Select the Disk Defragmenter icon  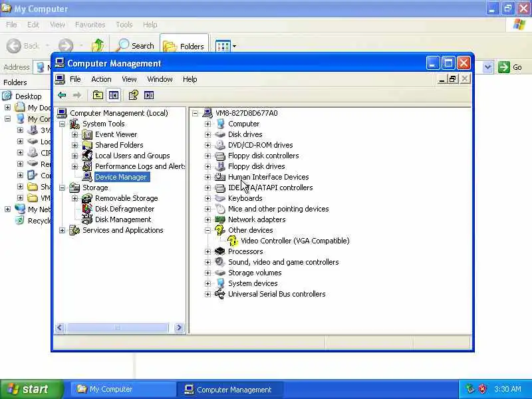pyautogui.click(x=87, y=209)
